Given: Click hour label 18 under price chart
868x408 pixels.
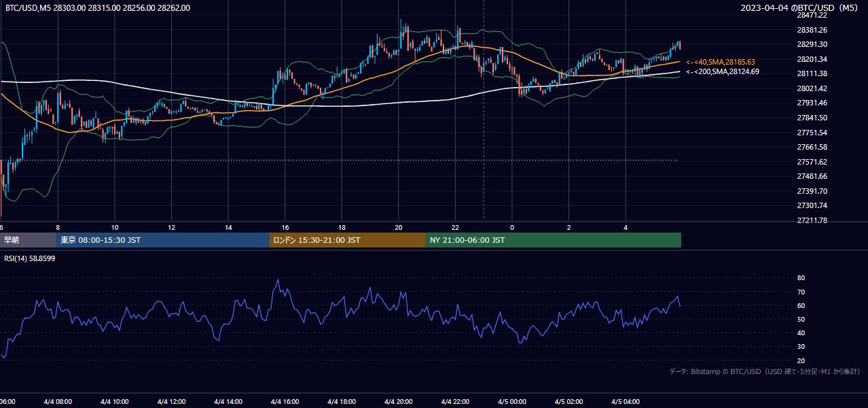Looking at the screenshot, I should tap(342, 227).
